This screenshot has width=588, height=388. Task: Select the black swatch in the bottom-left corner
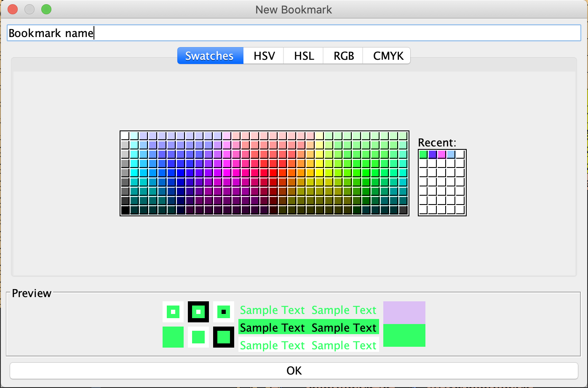[x=125, y=210]
